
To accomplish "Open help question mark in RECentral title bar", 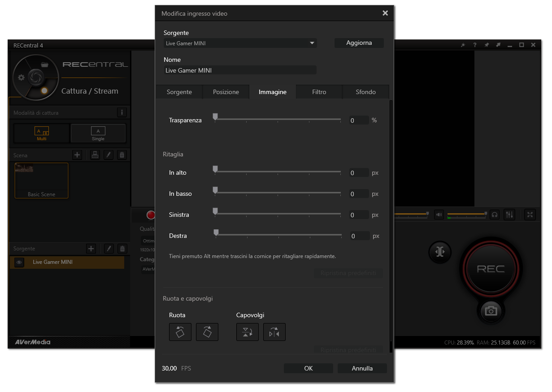I will click(475, 45).
